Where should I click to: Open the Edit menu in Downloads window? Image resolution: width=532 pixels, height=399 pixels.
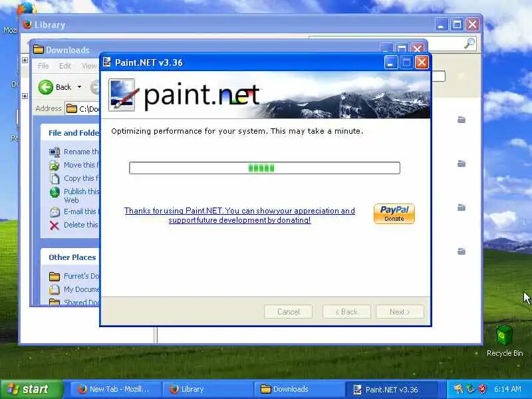pos(65,66)
